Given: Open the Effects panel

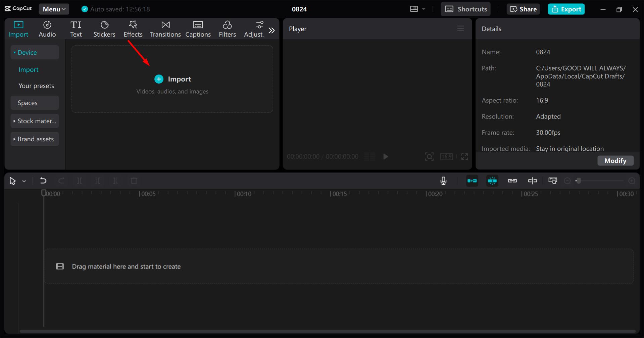Looking at the screenshot, I should 133,29.
